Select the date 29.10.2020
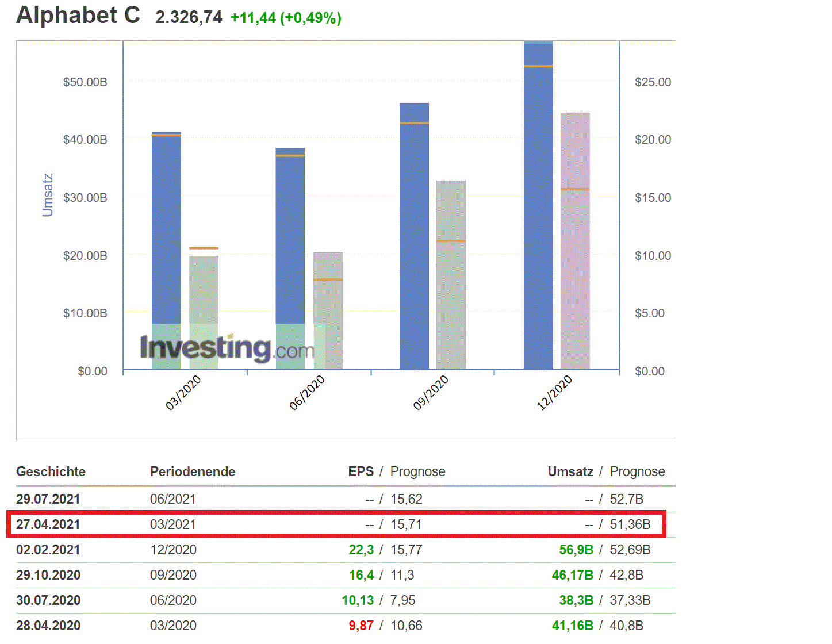 click(48, 575)
